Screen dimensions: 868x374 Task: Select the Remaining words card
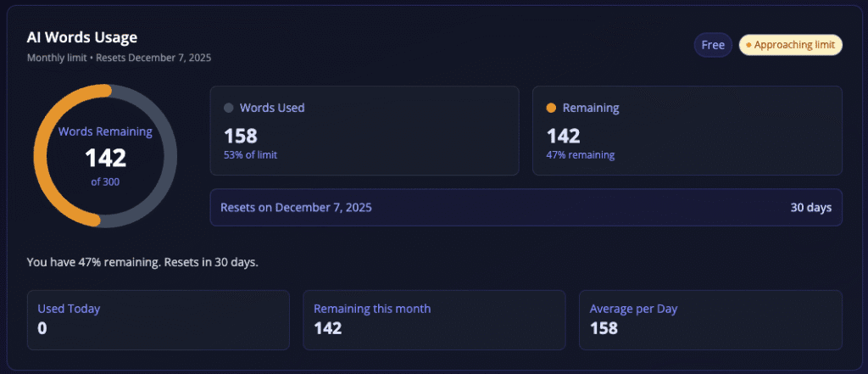tap(687, 131)
